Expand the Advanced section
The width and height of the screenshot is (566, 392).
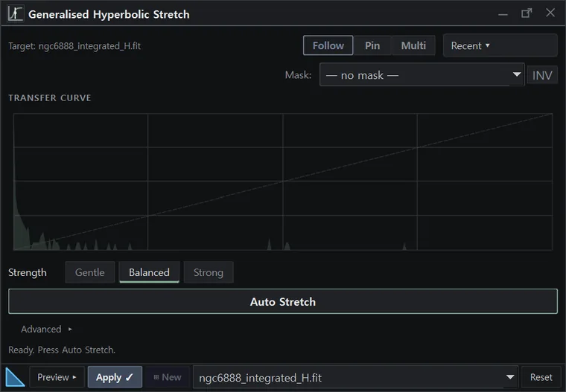click(47, 329)
